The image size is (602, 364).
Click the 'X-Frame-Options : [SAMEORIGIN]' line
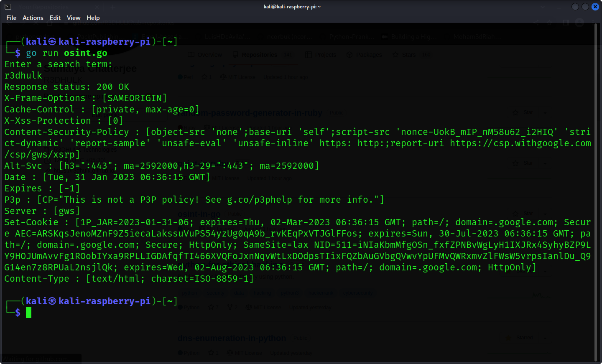point(86,98)
